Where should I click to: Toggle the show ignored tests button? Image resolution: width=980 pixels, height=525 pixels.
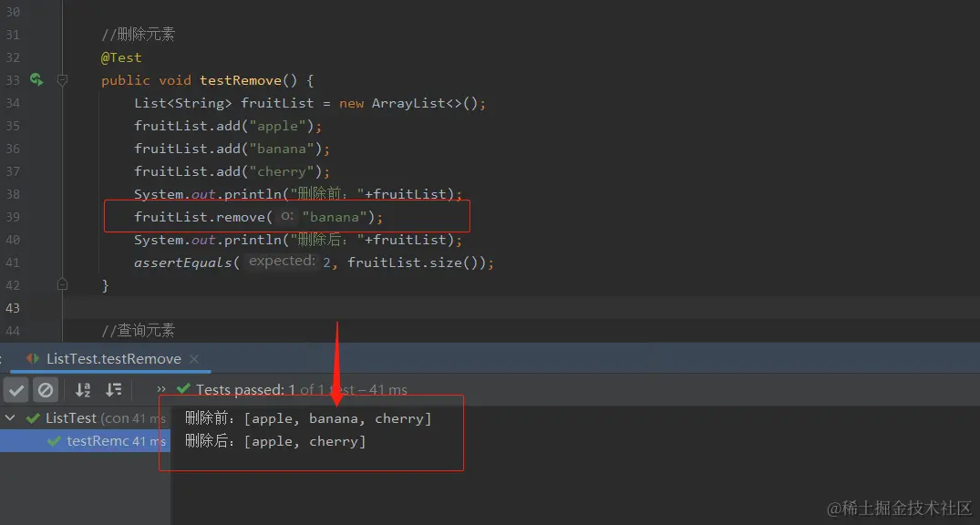tap(46, 390)
